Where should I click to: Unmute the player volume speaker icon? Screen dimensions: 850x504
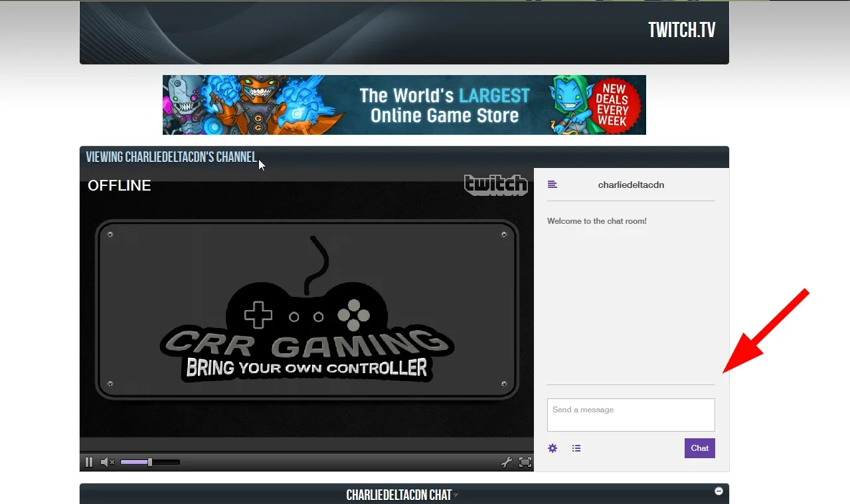tap(107, 462)
